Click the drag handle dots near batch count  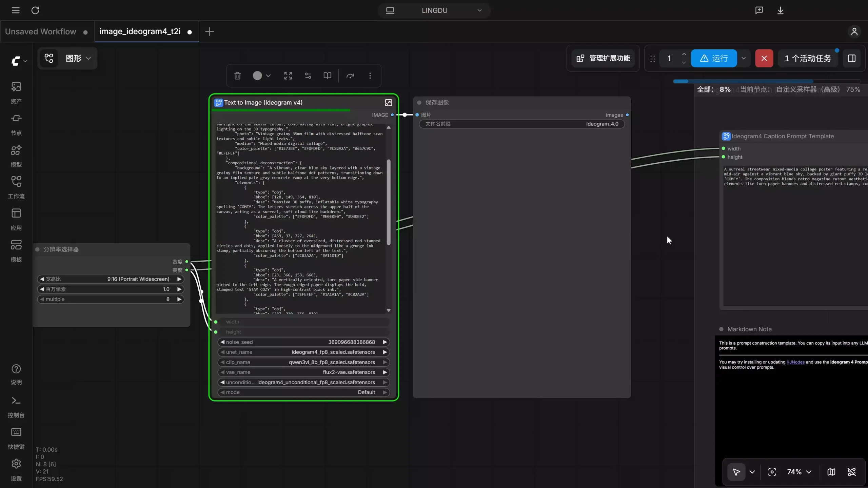[x=652, y=59]
